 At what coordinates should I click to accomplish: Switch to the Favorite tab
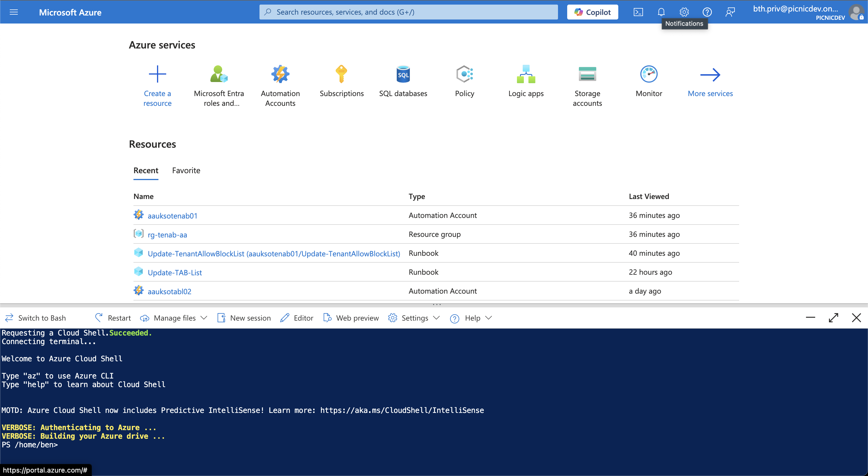tap(186, 170)
